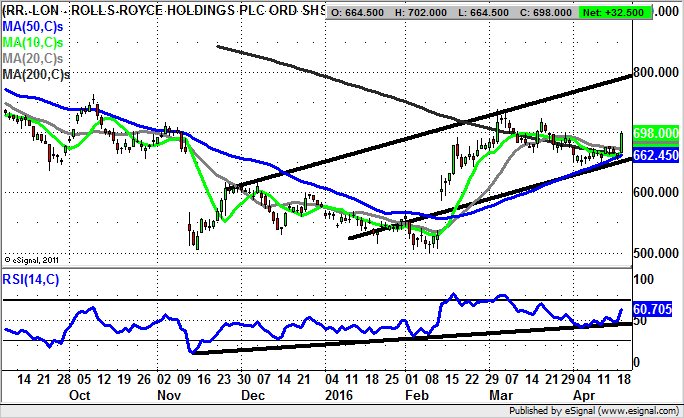Image resolution: width=684 pixels, height=418 pixels.
Task: Select the Open 664.500 value field
Action: click(364, 12)
